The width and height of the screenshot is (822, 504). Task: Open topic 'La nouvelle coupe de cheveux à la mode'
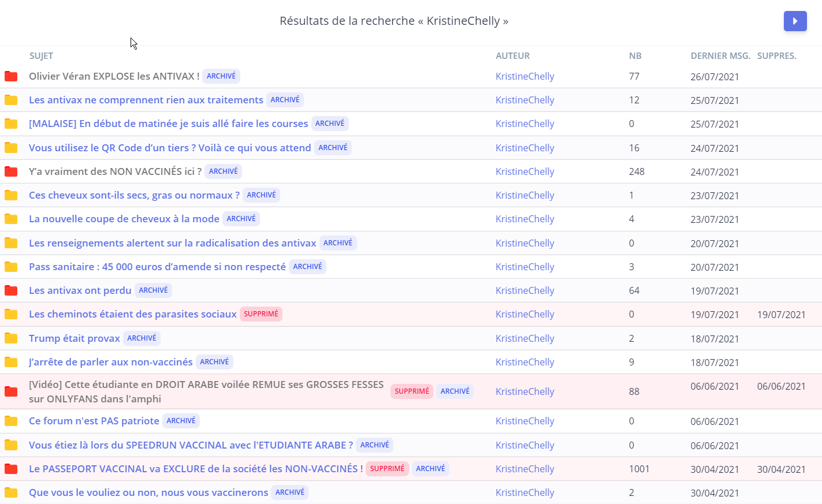point(124,219)
